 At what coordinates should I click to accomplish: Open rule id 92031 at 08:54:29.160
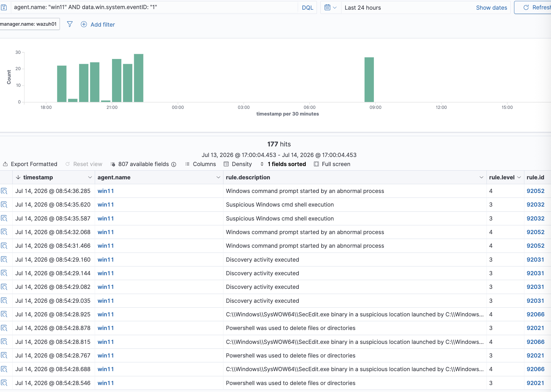click(x=535, y=260)
